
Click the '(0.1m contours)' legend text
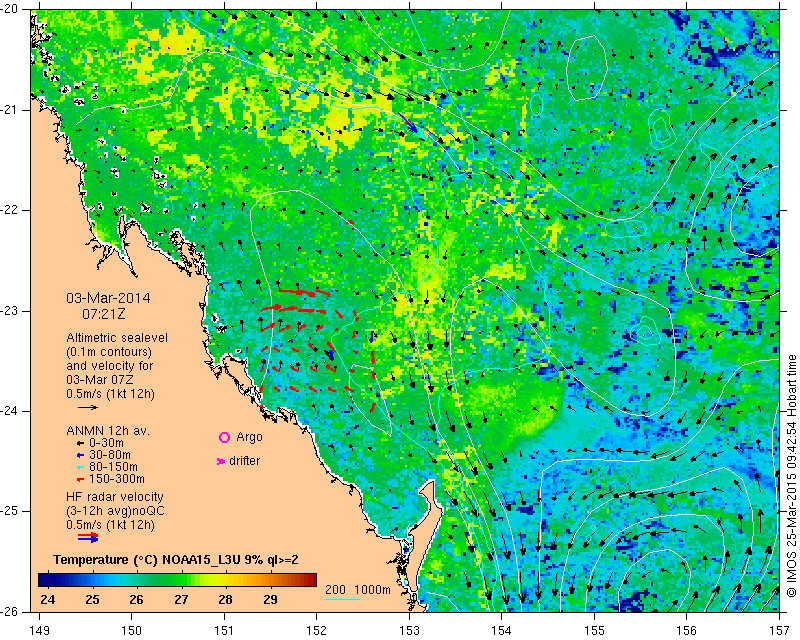click(109, 352)
